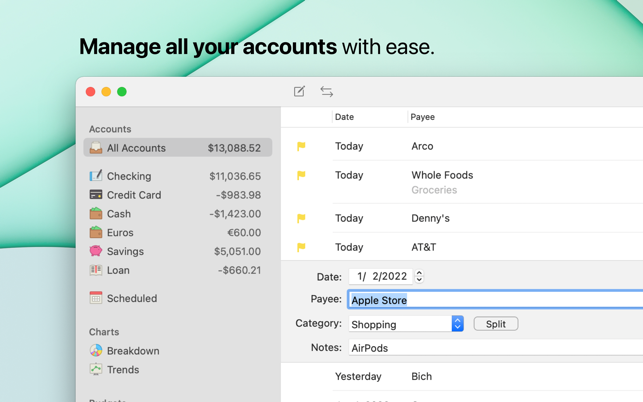The height and width of the screenshot is (402, 643).
Task: Click the $11,036.65 Checking balance
Action: [235, 176]
